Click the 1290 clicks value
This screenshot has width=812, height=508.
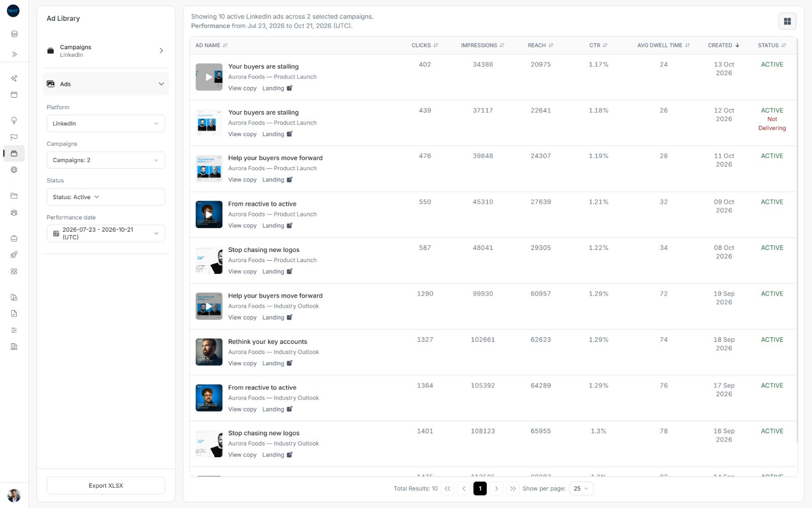point(425,294)
